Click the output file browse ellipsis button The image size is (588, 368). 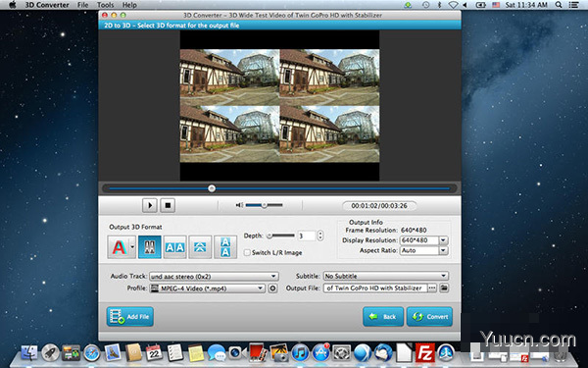click(432, 288)
